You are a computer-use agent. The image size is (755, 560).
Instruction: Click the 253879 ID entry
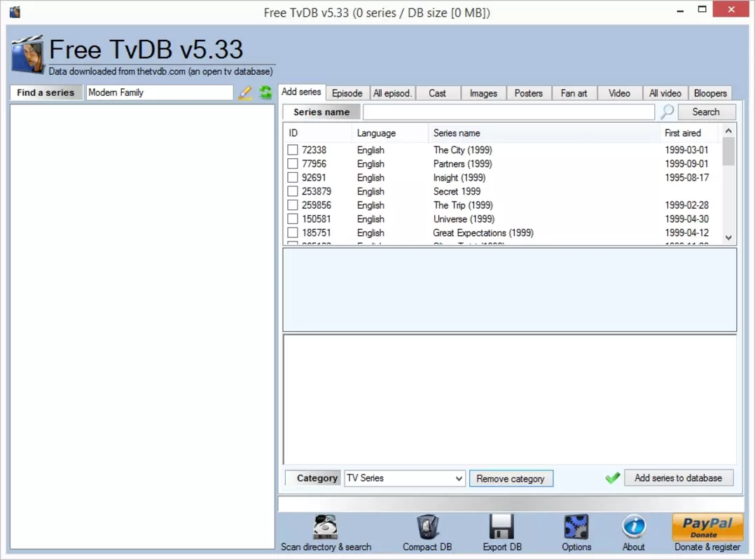coord(317,191)
